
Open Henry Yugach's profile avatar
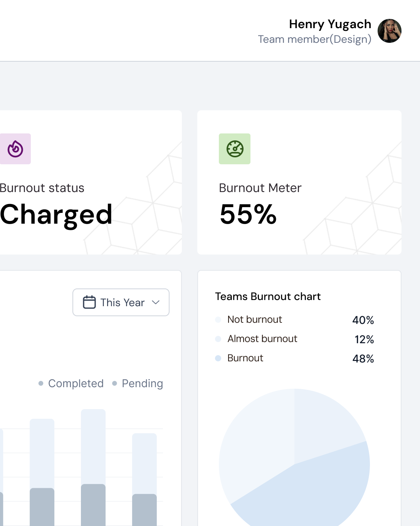coord(390,31)
